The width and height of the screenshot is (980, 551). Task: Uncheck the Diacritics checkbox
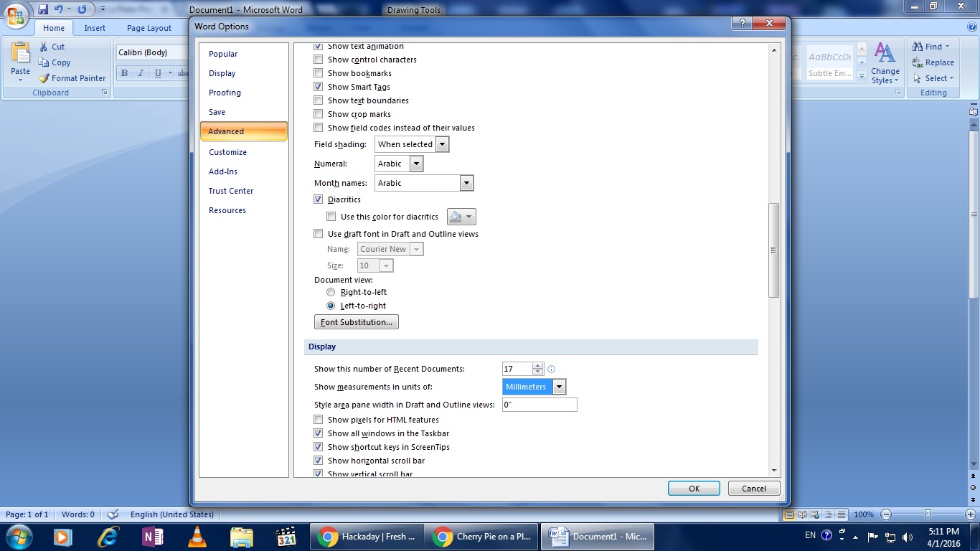[x=319, y=199]
